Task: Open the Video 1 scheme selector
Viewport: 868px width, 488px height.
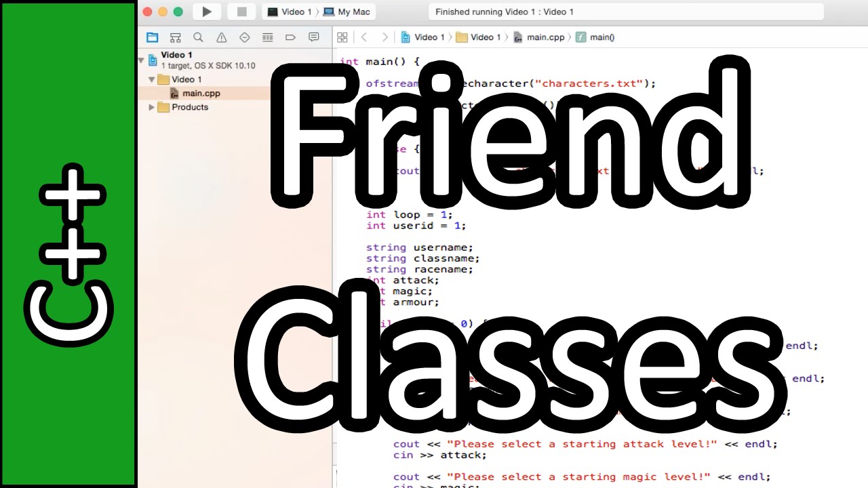Action: point(290,12)
